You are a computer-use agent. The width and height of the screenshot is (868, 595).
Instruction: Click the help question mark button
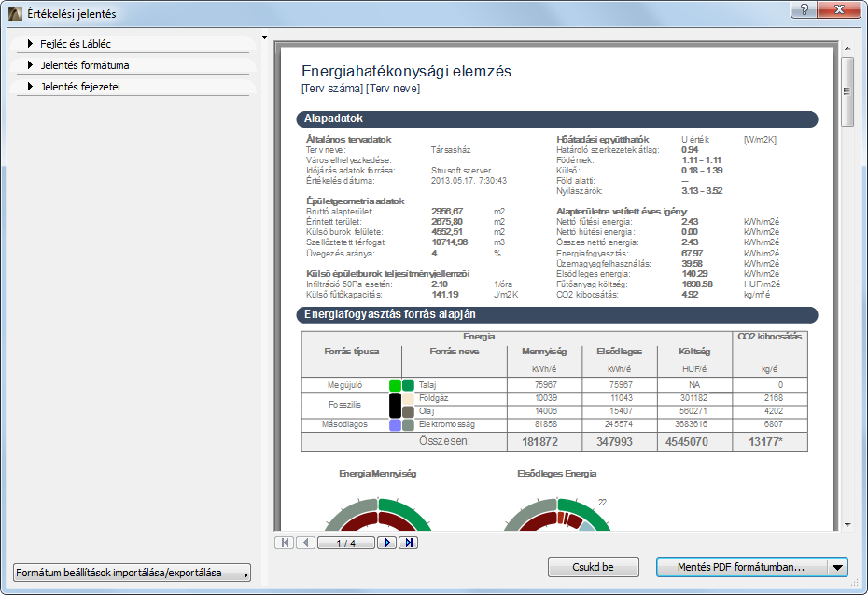click(x=805, y=8)
